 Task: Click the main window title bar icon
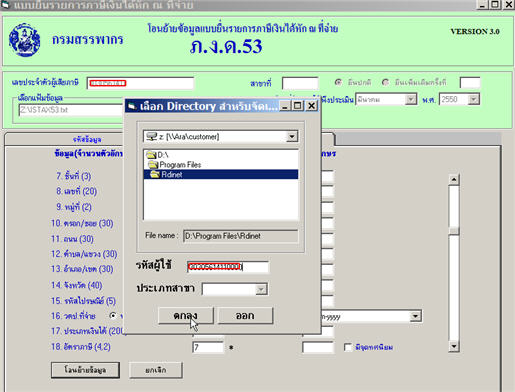[x=5, y=5]
